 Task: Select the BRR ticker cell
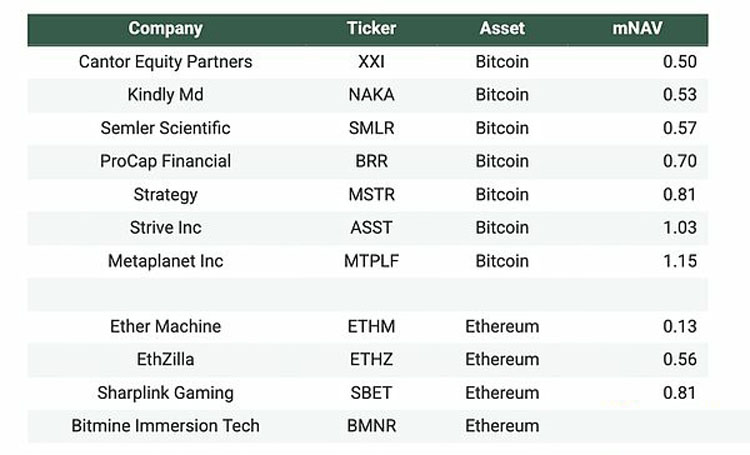370,161
